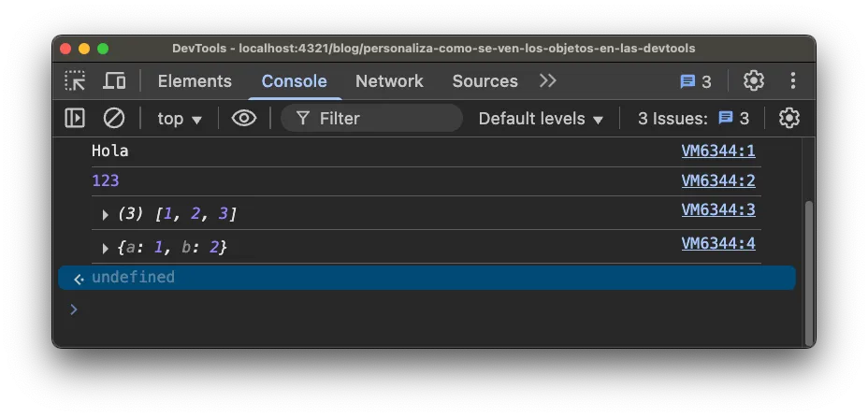Open the 3 Issues link
The height and width of the screenshot is (417, 868).
(693, 119)
